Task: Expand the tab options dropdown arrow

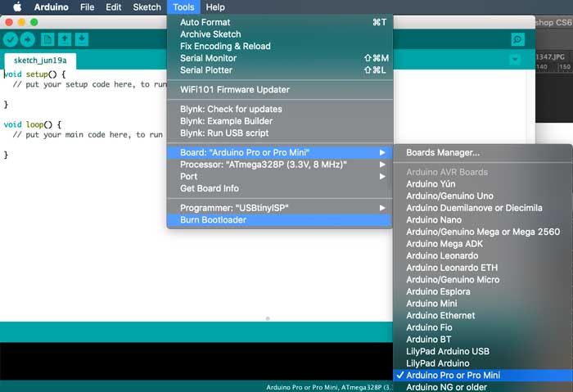Action: point(515,59)
